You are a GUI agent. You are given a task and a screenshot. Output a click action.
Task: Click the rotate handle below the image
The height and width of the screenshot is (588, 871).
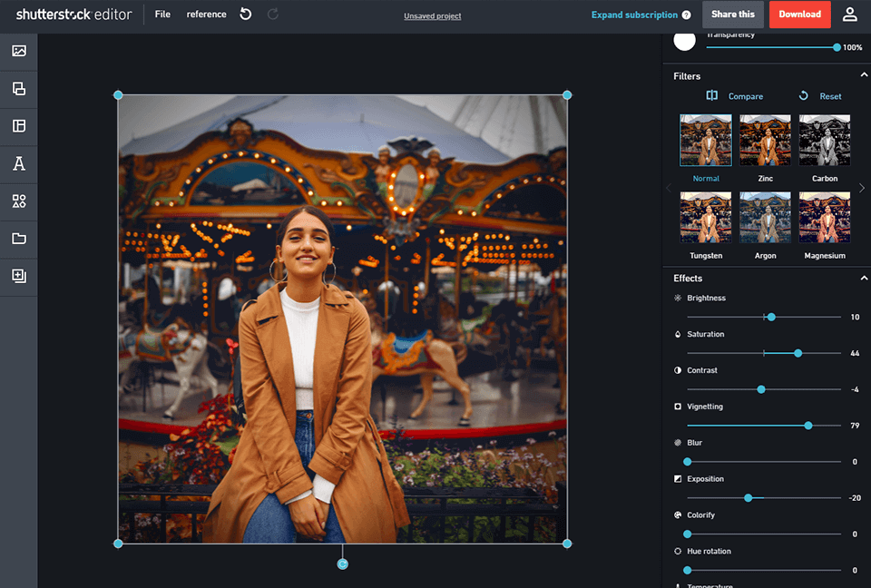tap(342, 563)
